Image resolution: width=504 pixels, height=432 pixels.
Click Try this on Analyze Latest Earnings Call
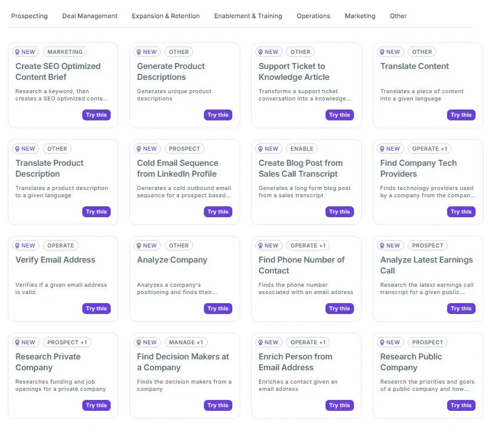click(461, 309)
